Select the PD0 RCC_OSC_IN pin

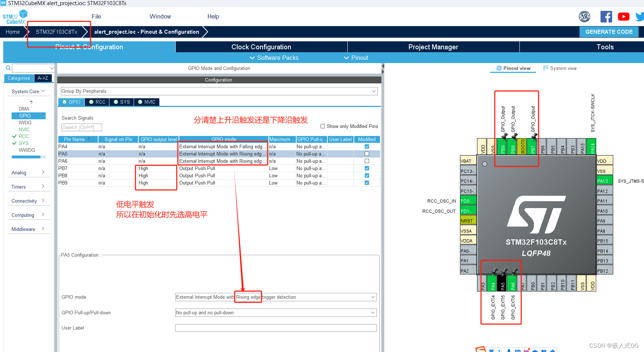[468, 200]
